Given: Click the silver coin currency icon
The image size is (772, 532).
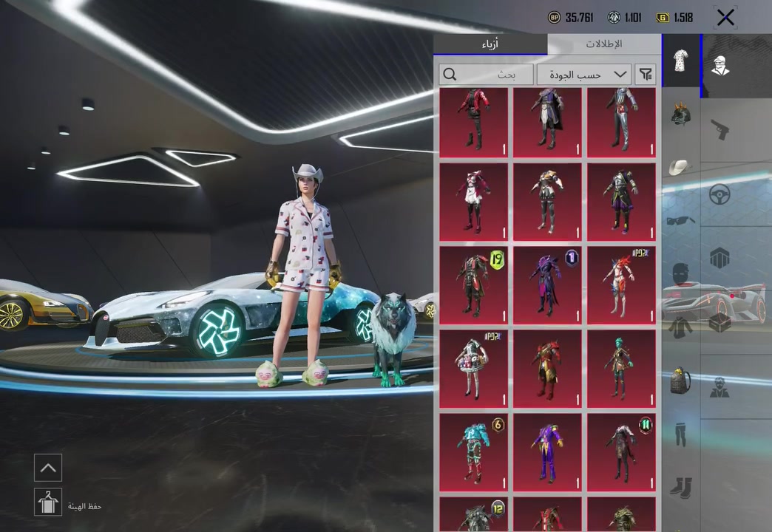Looking at the screenshot, I should 614,18.
